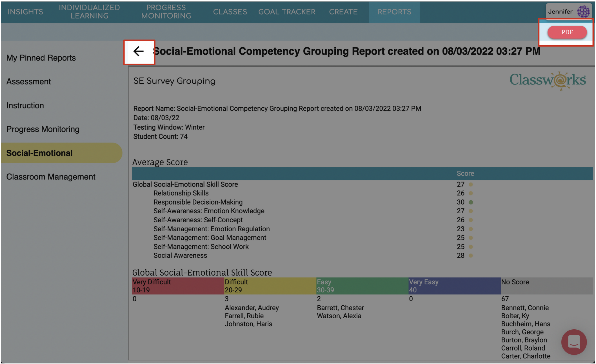Select student Alexander, Audrey
The width and height of the screenshot is (596, 364).
pyautogui.click(x=252, y=308)
